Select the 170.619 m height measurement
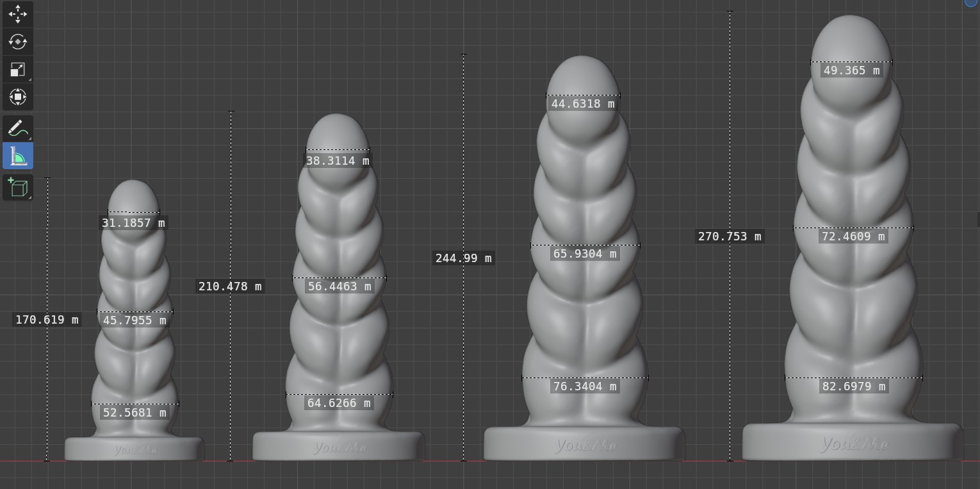Screen dimensions: 980x489 (47, 319)
